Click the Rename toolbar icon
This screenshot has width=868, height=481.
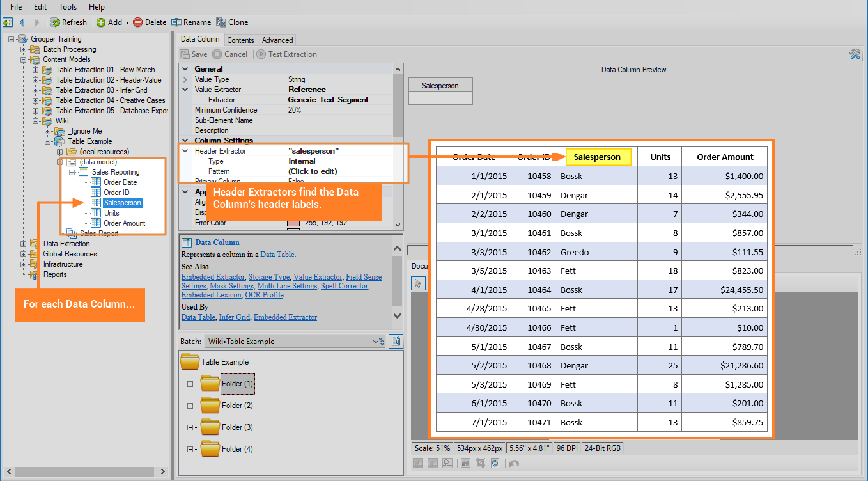pos(176,22)
